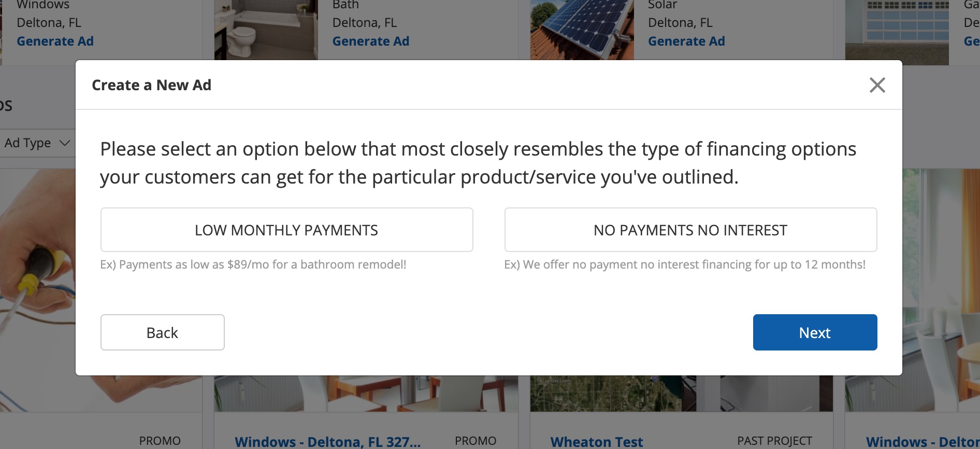Click the Ad Type chevron arrow

click(x=65, y=143)
